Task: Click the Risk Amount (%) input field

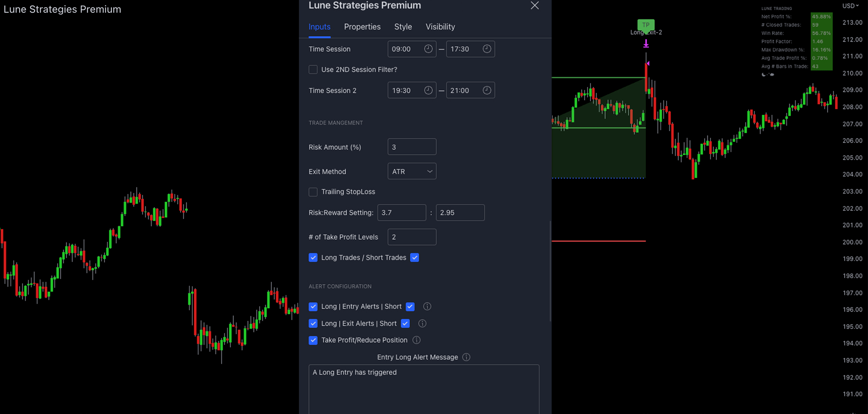Action: pos(412,147)
